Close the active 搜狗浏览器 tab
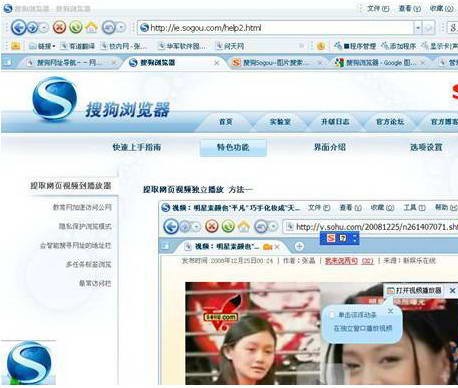This screenshot has width=458, height=388. [217, 62]
